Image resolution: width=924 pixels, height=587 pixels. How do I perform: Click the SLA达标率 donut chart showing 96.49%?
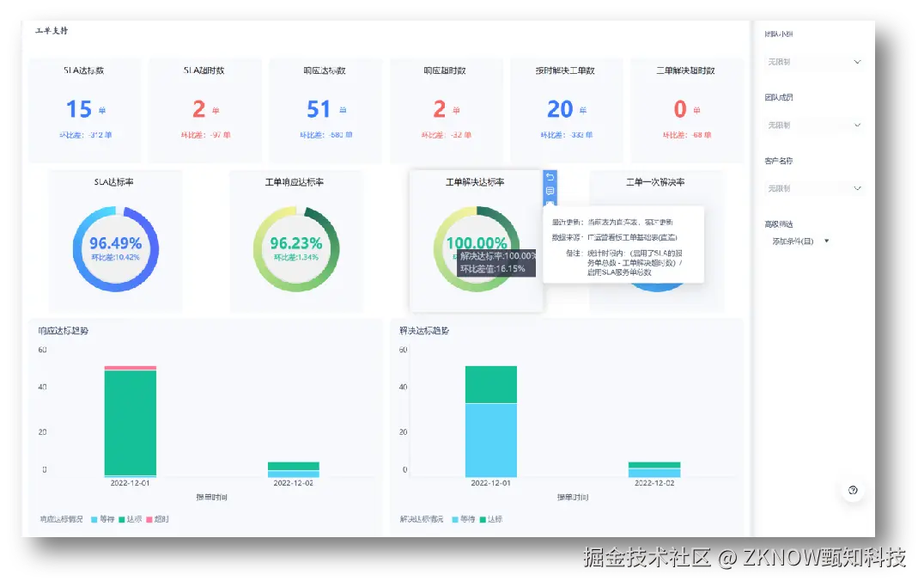[115, 249]
